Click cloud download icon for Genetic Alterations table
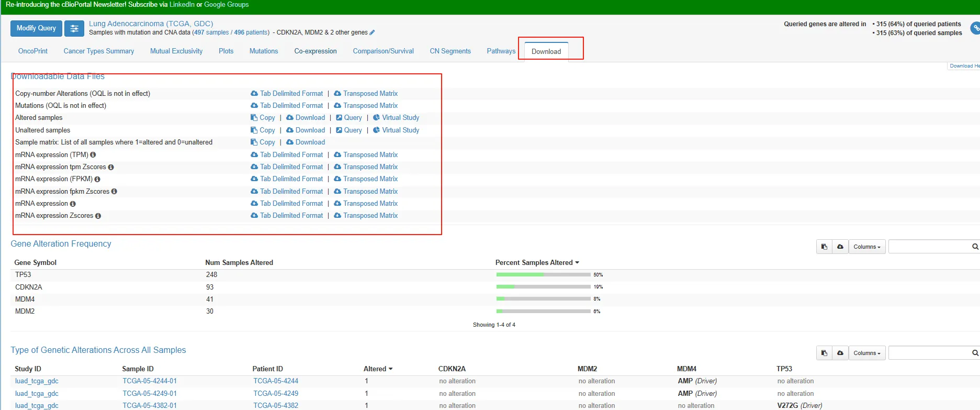Screen dimensions: 980x410 pyautogui.click(x=840, y=353)
